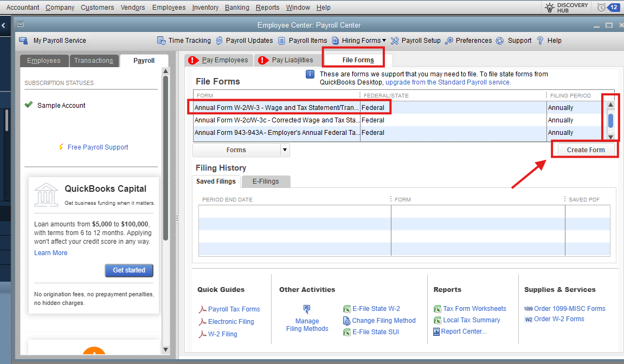The height and width of the screenshot is (364, 624).
Task: Open the Forms dropdown arrow
Action: [x=285, y=150]
